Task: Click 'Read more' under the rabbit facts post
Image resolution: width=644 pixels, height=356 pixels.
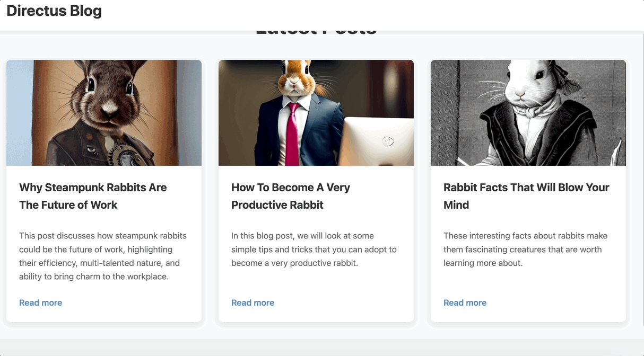Action: [x=465, y=302]
